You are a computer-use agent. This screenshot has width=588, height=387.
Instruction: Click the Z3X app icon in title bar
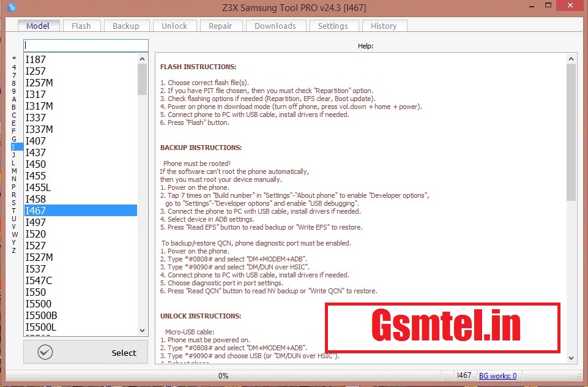(x=12, y=7)
